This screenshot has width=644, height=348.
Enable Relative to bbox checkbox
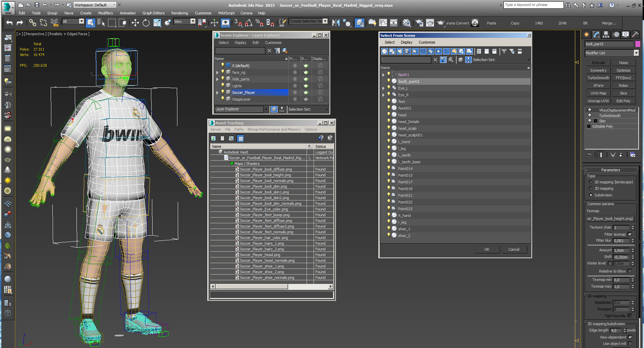[x=630, y=271]
